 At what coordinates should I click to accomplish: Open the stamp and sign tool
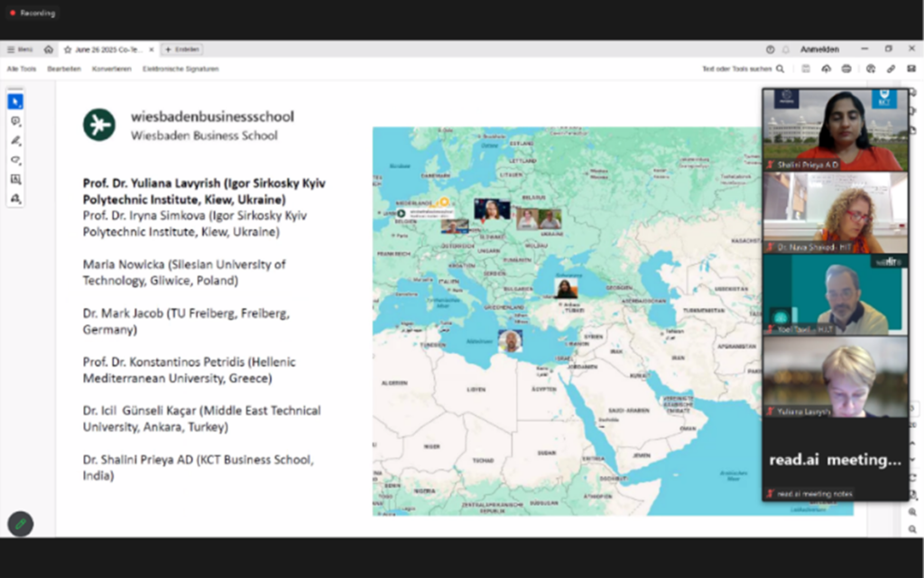15,199
